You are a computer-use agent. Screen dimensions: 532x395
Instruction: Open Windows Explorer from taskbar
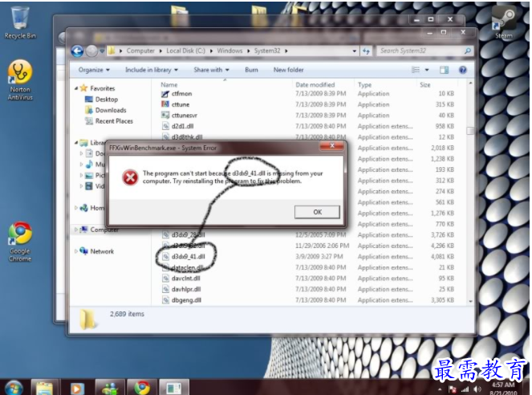pos(45,388)
